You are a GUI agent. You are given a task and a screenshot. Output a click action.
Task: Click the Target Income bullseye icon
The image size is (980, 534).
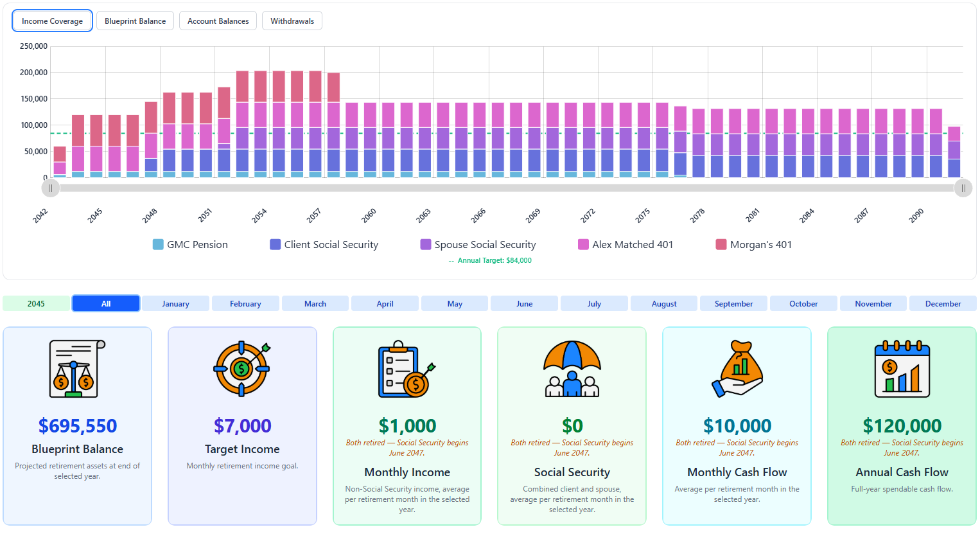[242, 369]
